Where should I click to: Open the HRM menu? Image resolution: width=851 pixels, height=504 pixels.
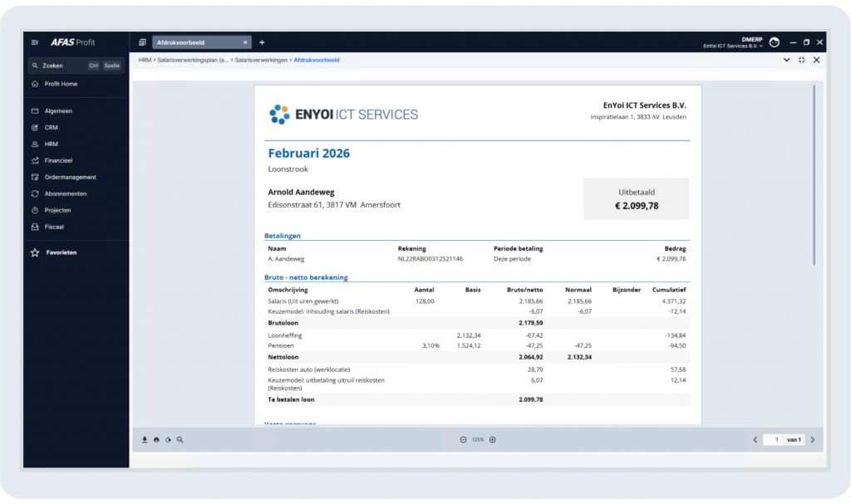click(51, 144)
